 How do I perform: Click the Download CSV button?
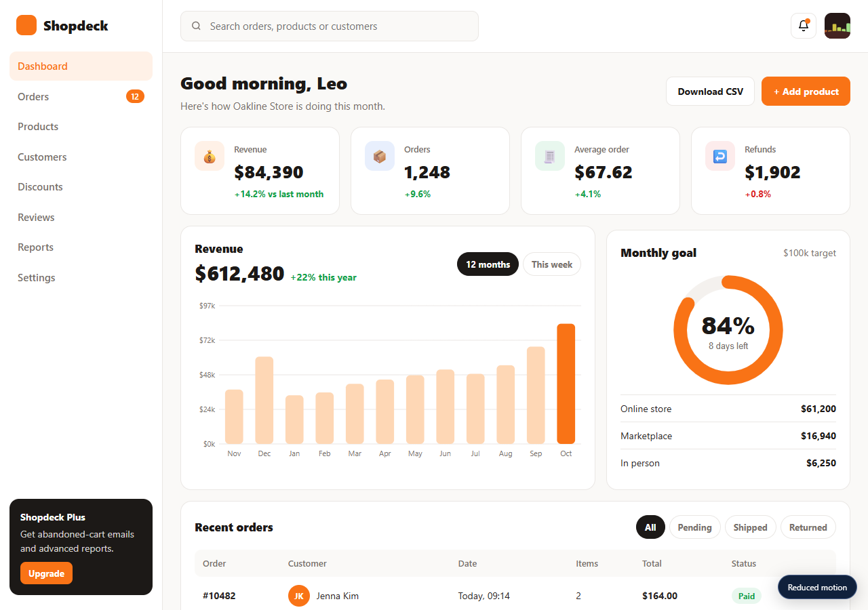[x=710, y=91]
